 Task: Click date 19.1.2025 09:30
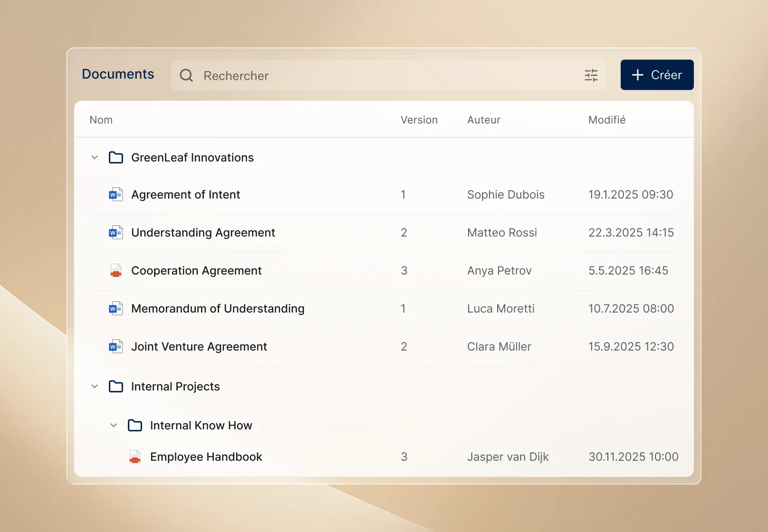(631, 195)
